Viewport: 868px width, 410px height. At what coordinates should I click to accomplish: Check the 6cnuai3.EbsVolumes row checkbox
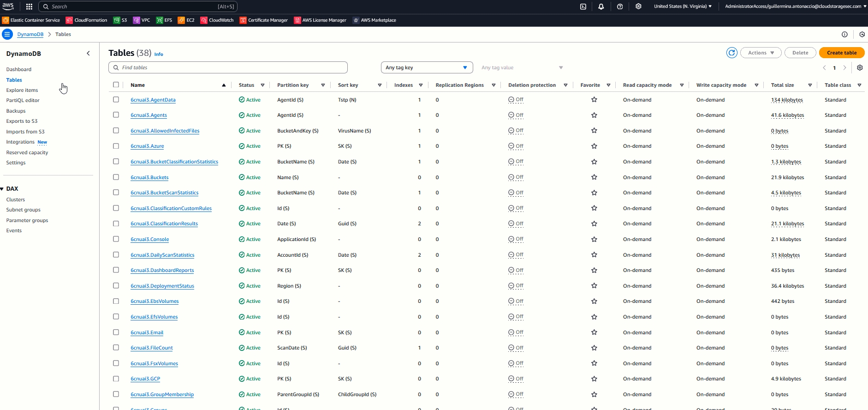(x=116, y=301)
